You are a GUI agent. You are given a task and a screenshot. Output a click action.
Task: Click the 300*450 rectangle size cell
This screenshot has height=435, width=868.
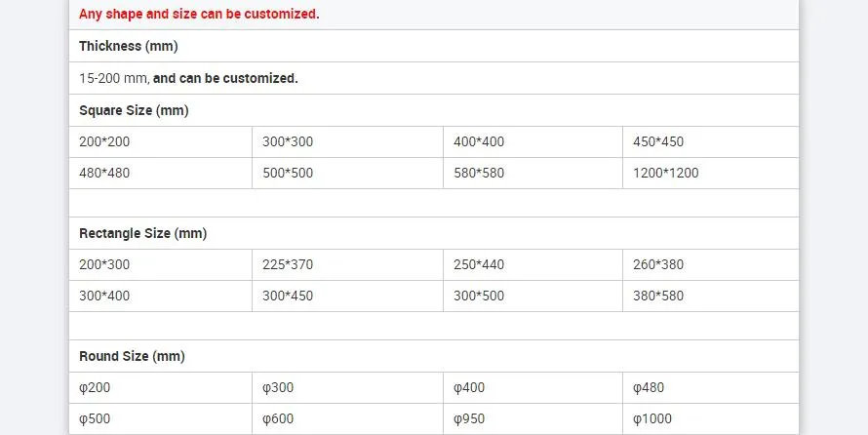(288, 296)
